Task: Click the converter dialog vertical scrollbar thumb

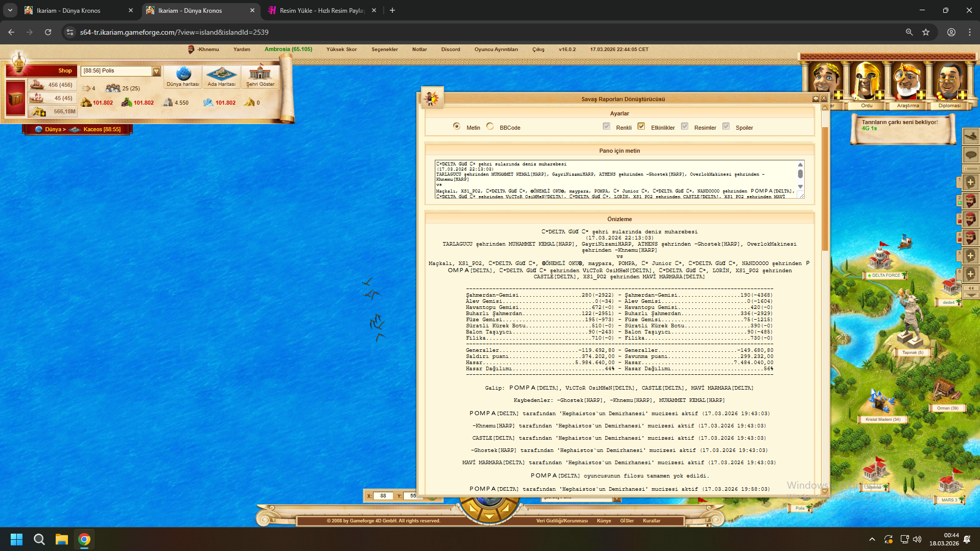Action: pyautogui.click(x=825, y=189)
